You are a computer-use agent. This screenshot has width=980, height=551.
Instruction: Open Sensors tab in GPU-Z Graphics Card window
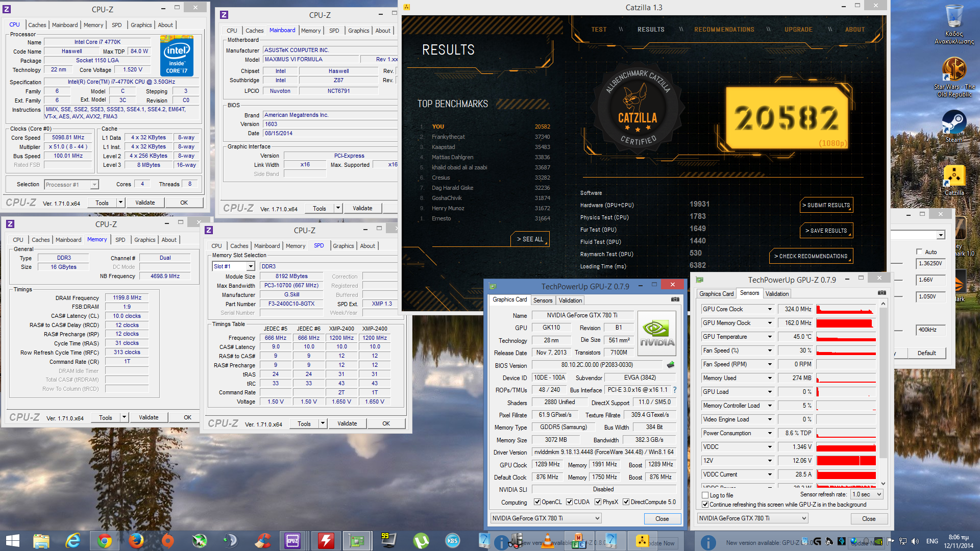pos(543,300)
